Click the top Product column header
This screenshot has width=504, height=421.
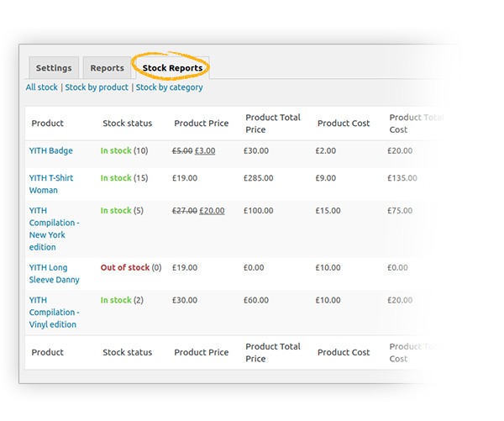point(48,124)
